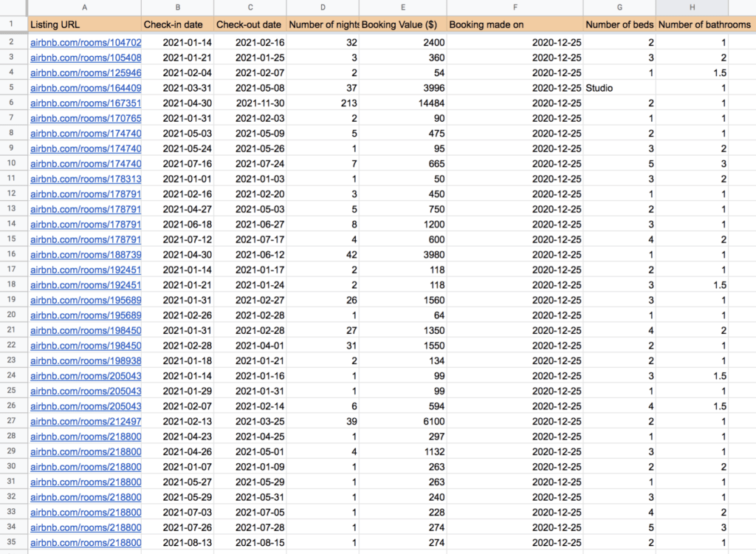Select the nights cell showing '42'
The image size is (756, 554).
(323, 254)
